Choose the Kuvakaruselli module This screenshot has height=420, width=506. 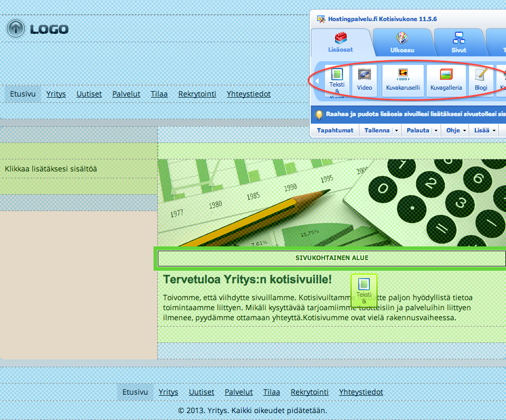tap(403, 81)
